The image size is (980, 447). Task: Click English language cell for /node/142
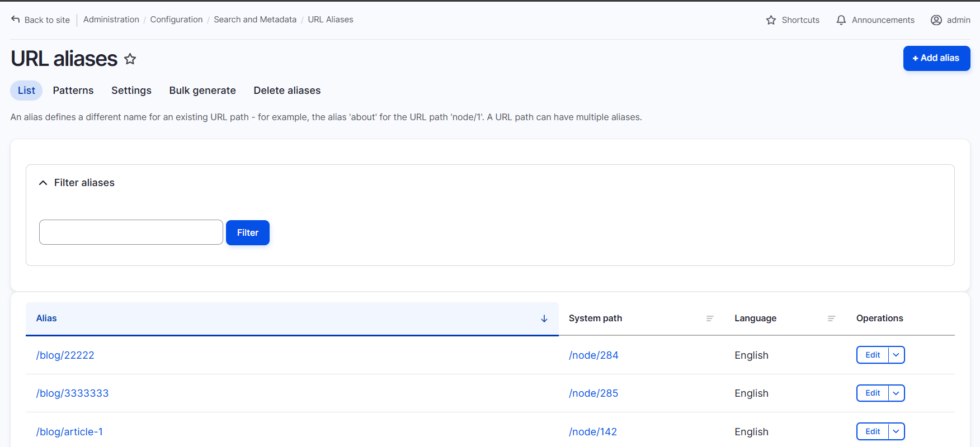click(751, 432)
